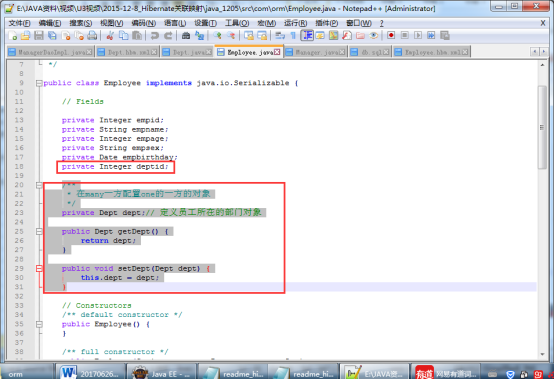Toggle synchronized horizontal scrolling
Image resolution: width=554 pixels, height=380 pixels.
[262, 35]
